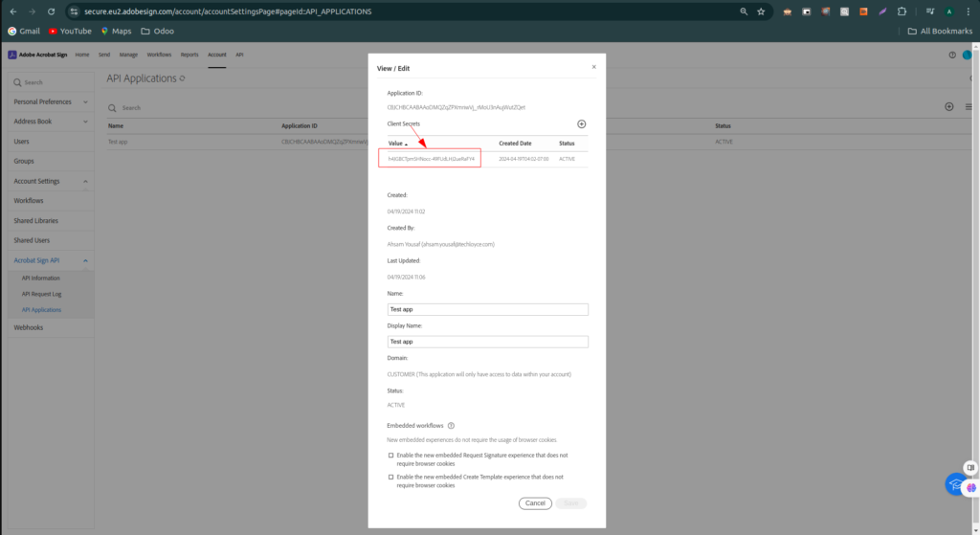The image size is (980, 535).
Task: Click the Name input field
Action: click(487, 309)
